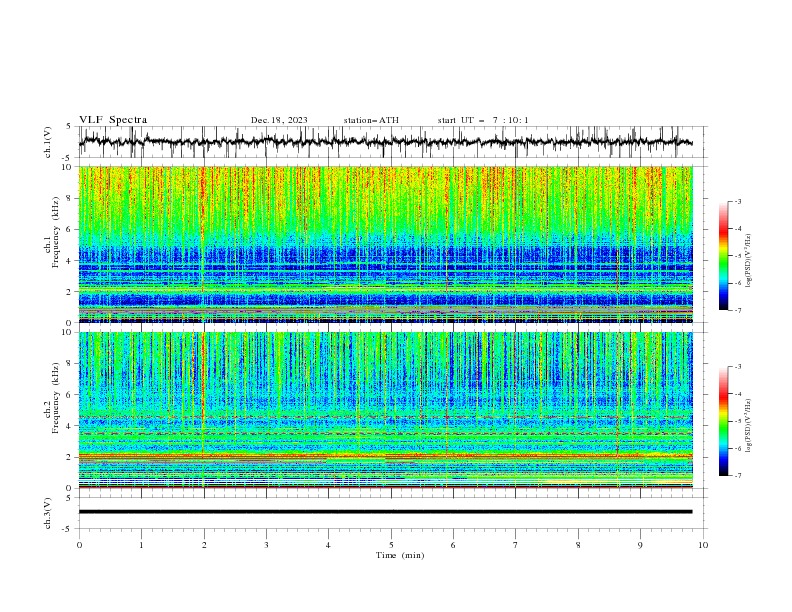The width and height of the screenshot is (792, 612).
Task: Click the time axis tick label "7"
Action: pyautogui.click(x=516, y=545)
